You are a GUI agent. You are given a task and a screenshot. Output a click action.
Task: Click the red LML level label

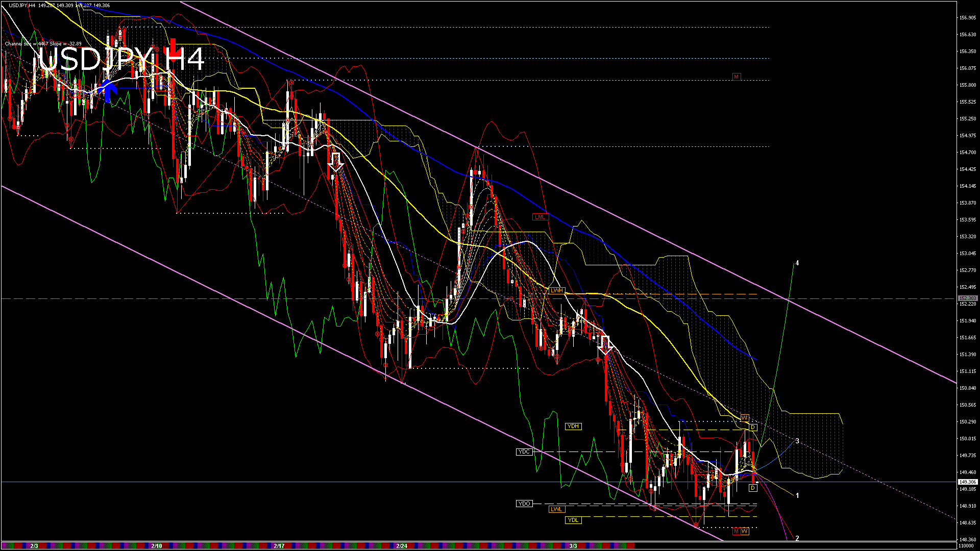click(x=540, y=217)
